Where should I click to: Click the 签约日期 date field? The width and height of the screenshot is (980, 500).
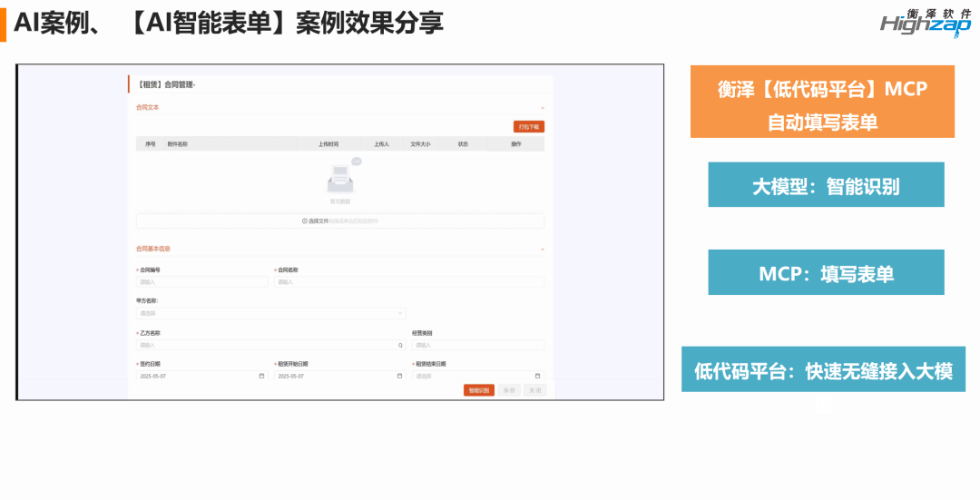[201, 377]
